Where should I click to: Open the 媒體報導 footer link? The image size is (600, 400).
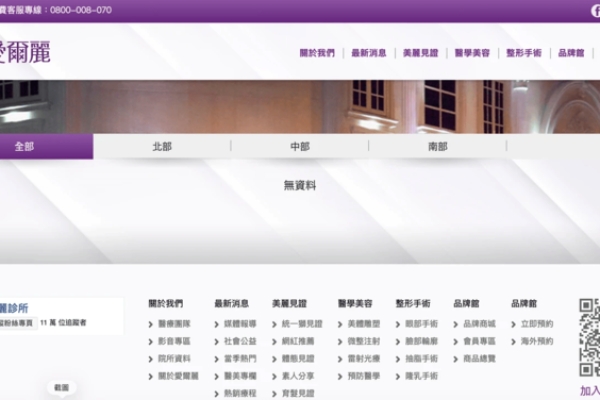tap(240, 324)
